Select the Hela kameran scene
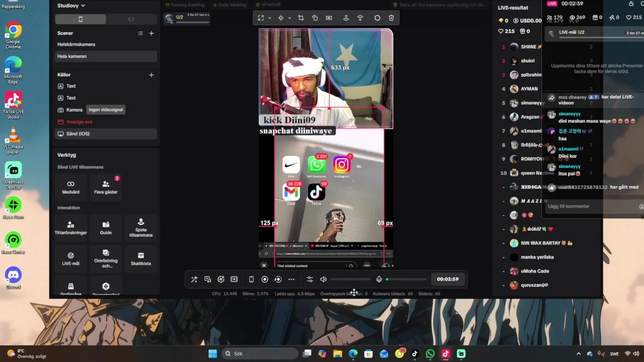 (106, 56)
